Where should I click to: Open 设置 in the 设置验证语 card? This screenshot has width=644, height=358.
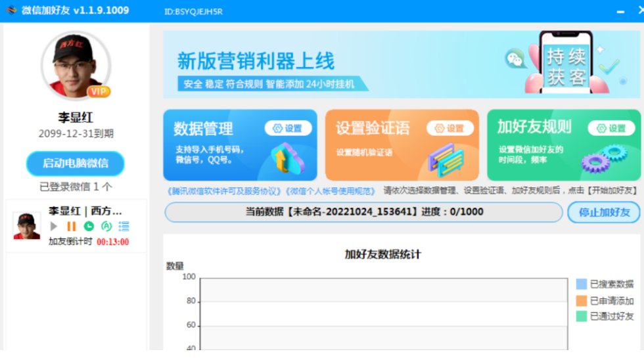tap(449, 129)
